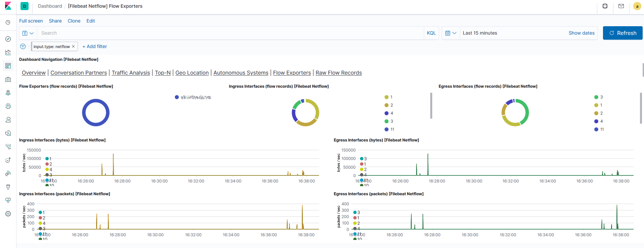Open Recently viewed clock icon in sidebar
Image resolution: width=644 pixels, height=248 pixels.
8,23
